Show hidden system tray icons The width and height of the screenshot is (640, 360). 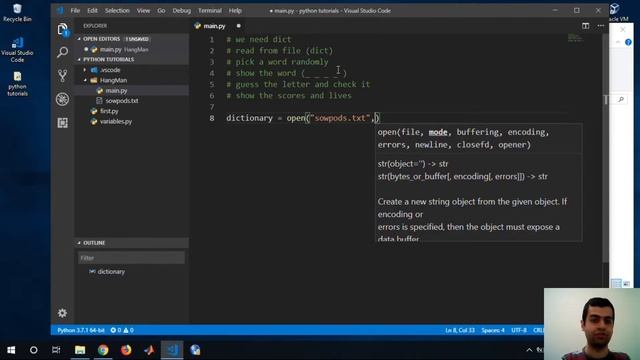coord(529,350)
